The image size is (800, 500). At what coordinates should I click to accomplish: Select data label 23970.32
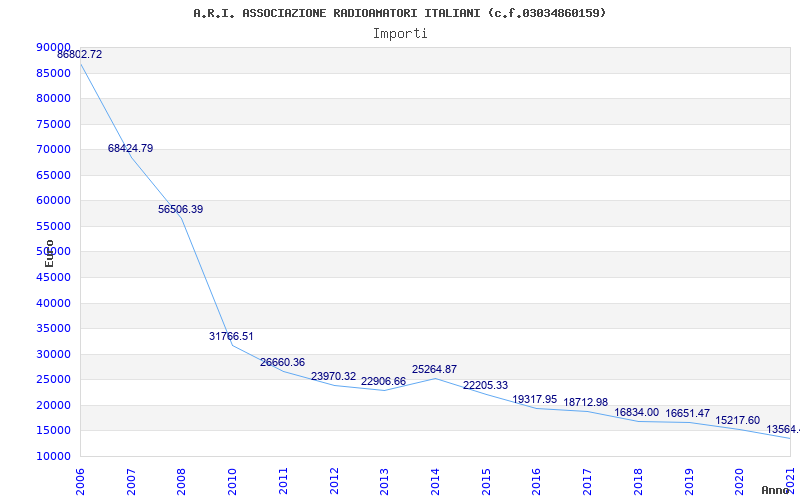pos(334,377)
